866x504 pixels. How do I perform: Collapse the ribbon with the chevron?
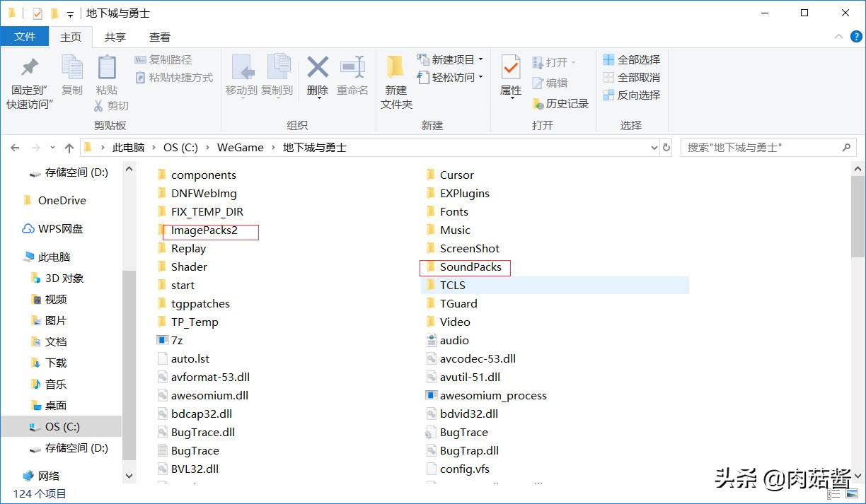click(838, 37)
